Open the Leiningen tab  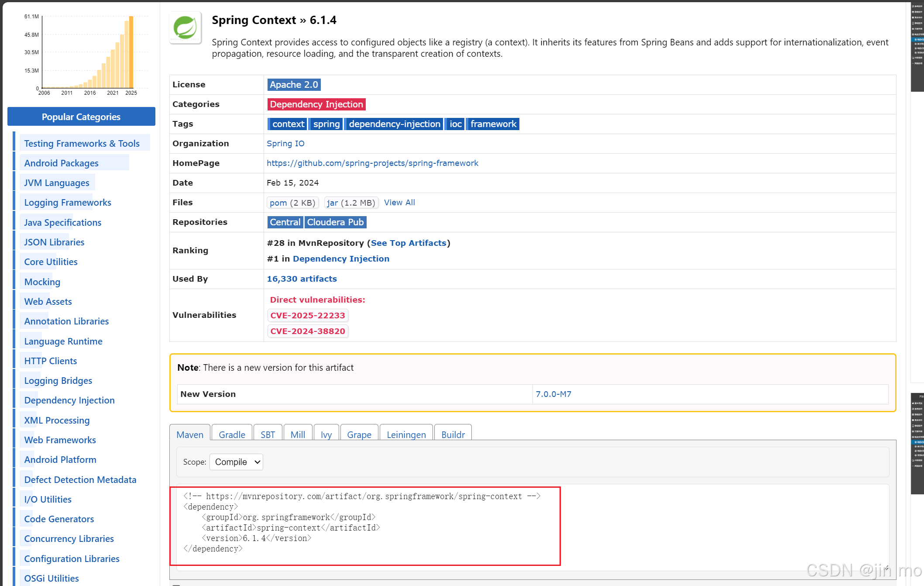pyautogui.click(x=406, y=434)
